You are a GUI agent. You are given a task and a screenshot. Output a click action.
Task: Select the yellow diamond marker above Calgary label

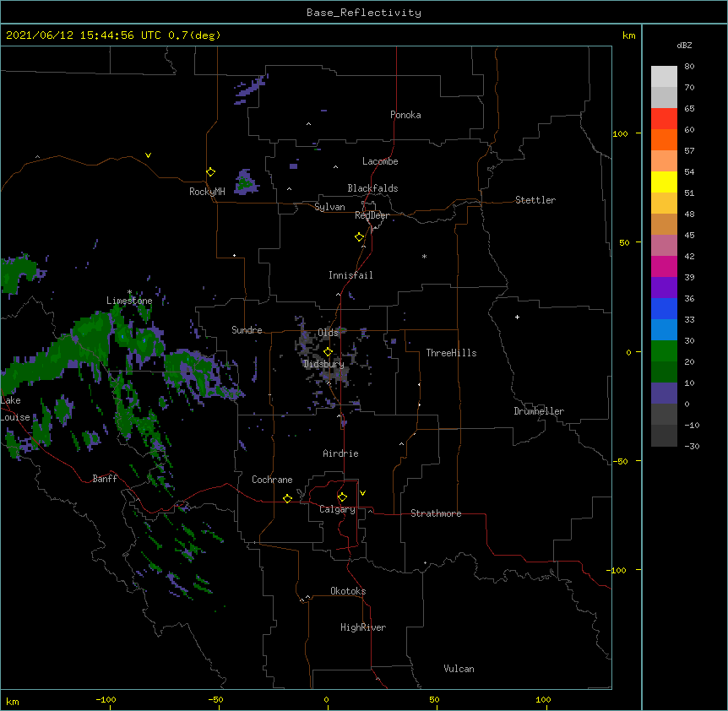click(342, 497)
